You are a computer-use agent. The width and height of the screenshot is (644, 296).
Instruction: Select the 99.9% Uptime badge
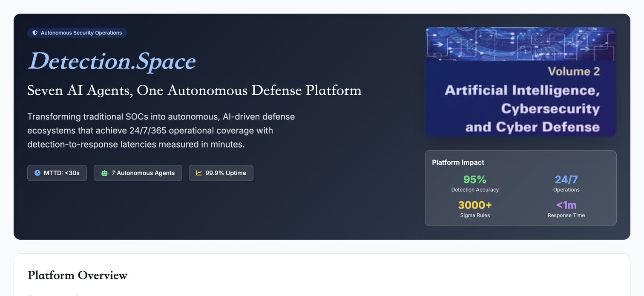coord(221,173)
